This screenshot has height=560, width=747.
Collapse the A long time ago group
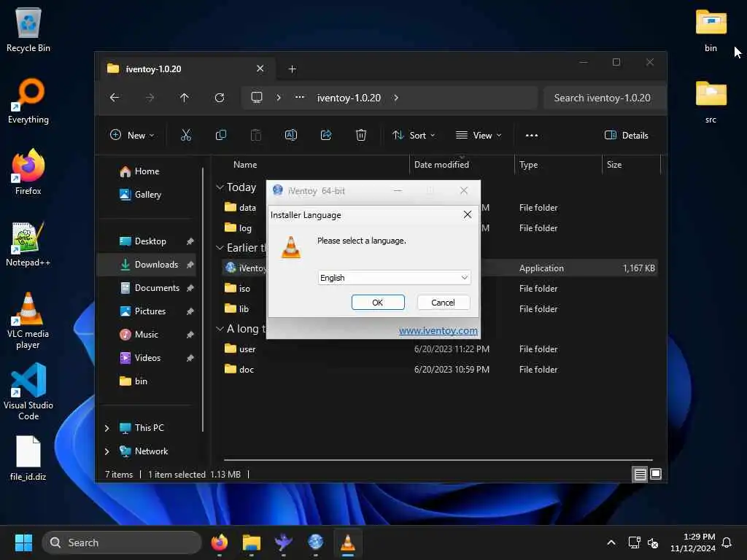(220, 329)
